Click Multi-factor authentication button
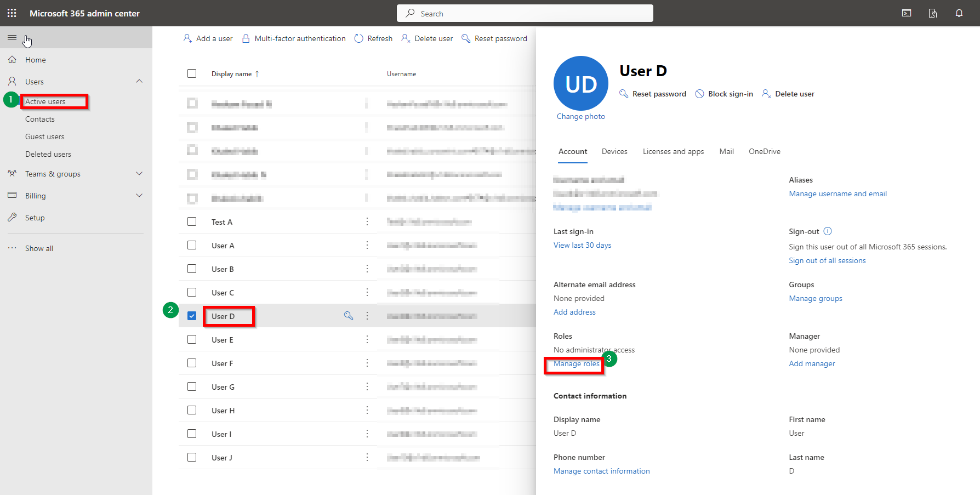980x495 pixels. pyautogui.click(x=294, y=38)
